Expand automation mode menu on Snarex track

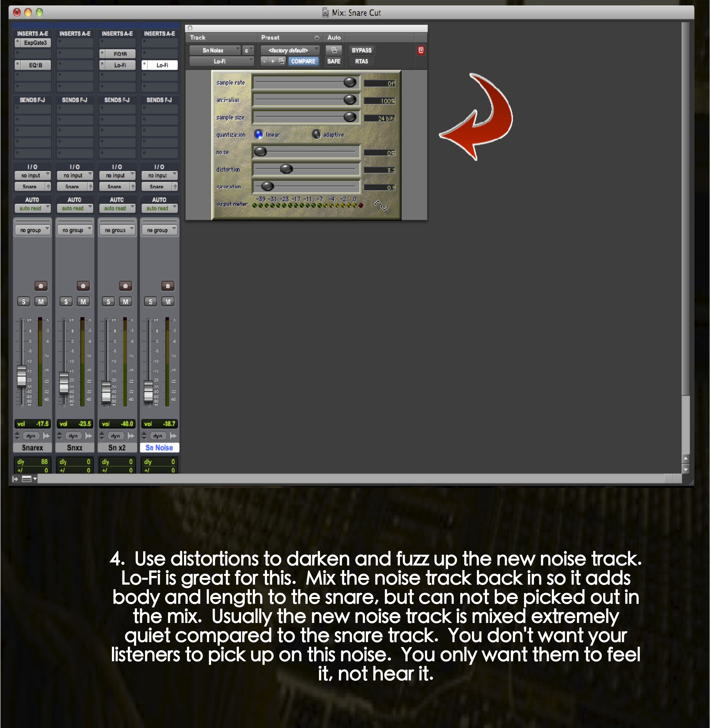pos(33,208)
